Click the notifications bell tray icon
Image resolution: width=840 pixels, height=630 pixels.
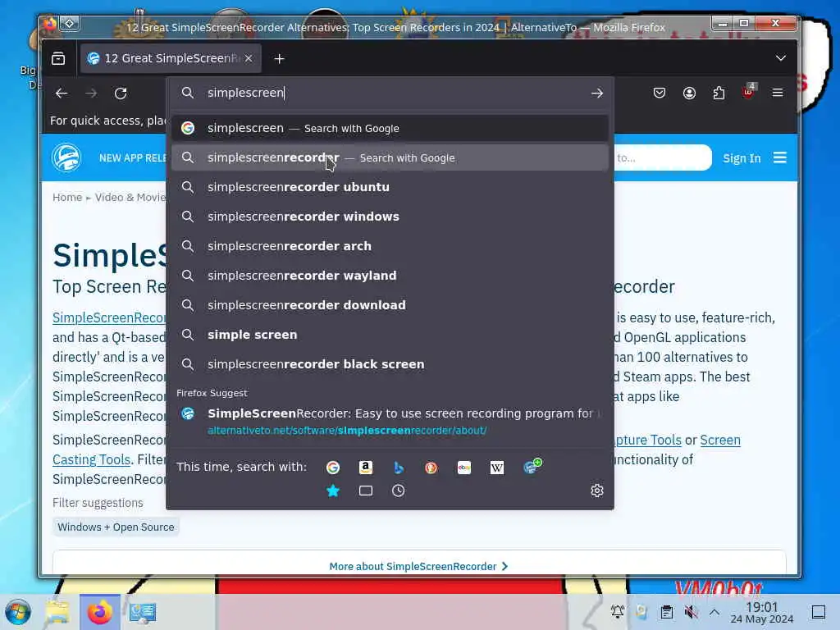click(617, 612)
